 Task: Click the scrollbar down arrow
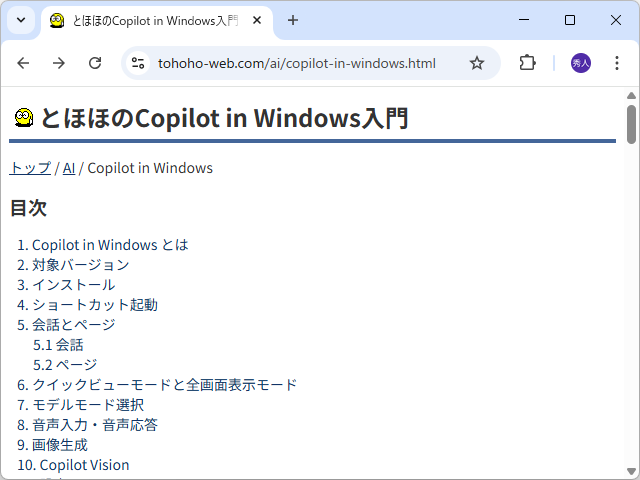pos(631,471)
